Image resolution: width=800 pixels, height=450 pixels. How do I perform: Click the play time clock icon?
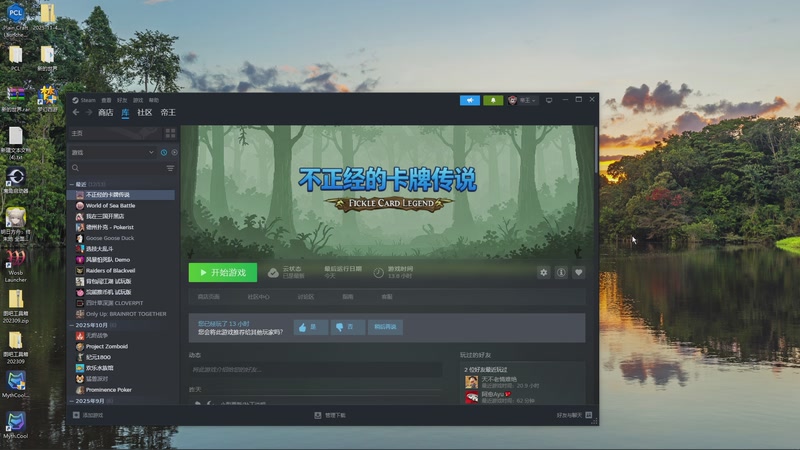tap(379, 273)
